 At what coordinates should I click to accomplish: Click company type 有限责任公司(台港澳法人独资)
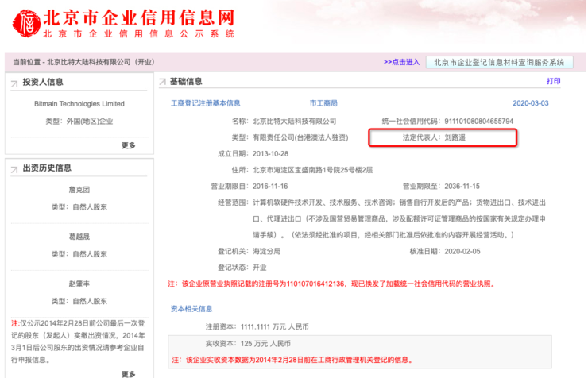coord(300,137)
